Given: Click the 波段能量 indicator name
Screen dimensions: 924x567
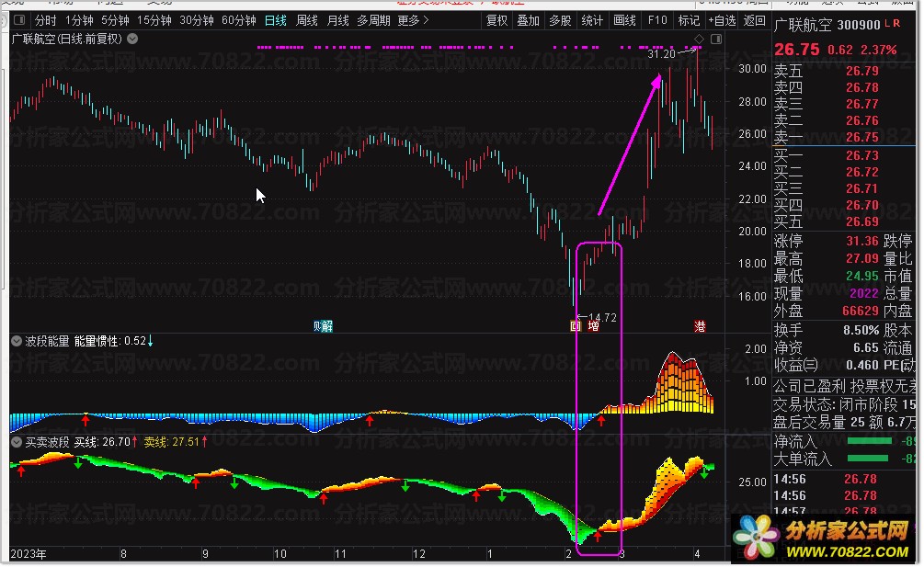Looking at the screenshot, I should pos(47,341).
